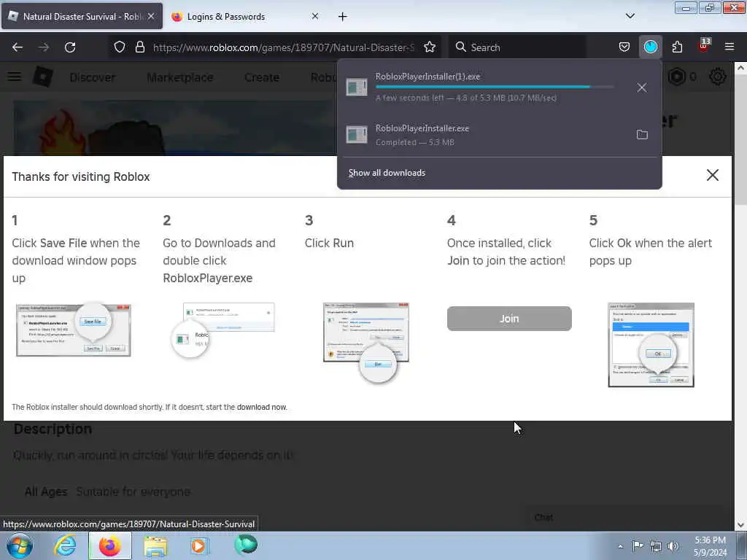Open Roblox settings gear

pos(718,77)
